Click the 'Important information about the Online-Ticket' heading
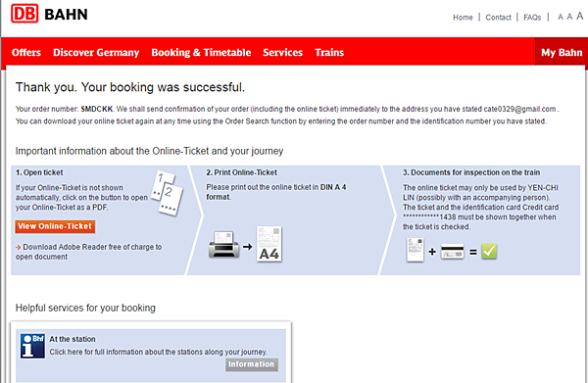 [149, 151]
